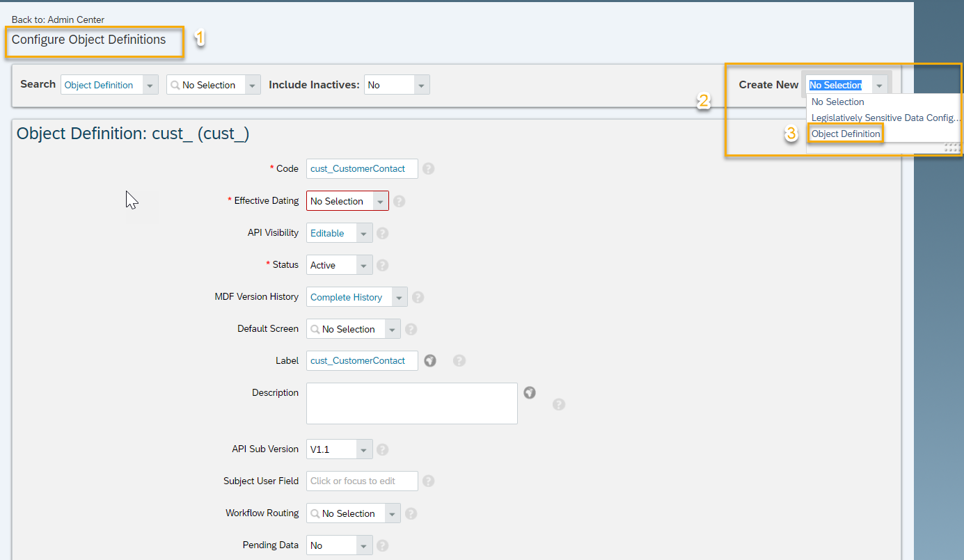
Task: Select Object Definition in Create New list
Action: pos(846,134)
